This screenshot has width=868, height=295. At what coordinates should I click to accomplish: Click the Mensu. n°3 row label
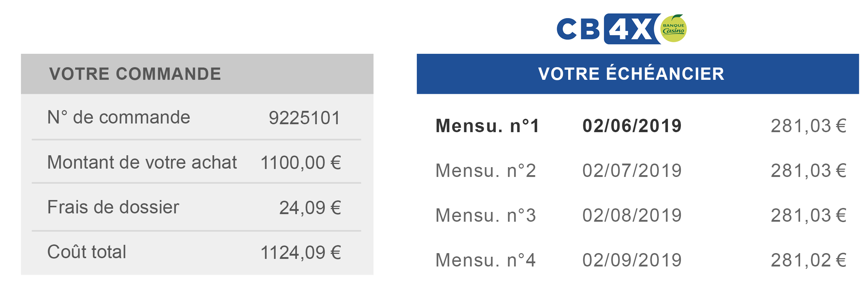485,215
